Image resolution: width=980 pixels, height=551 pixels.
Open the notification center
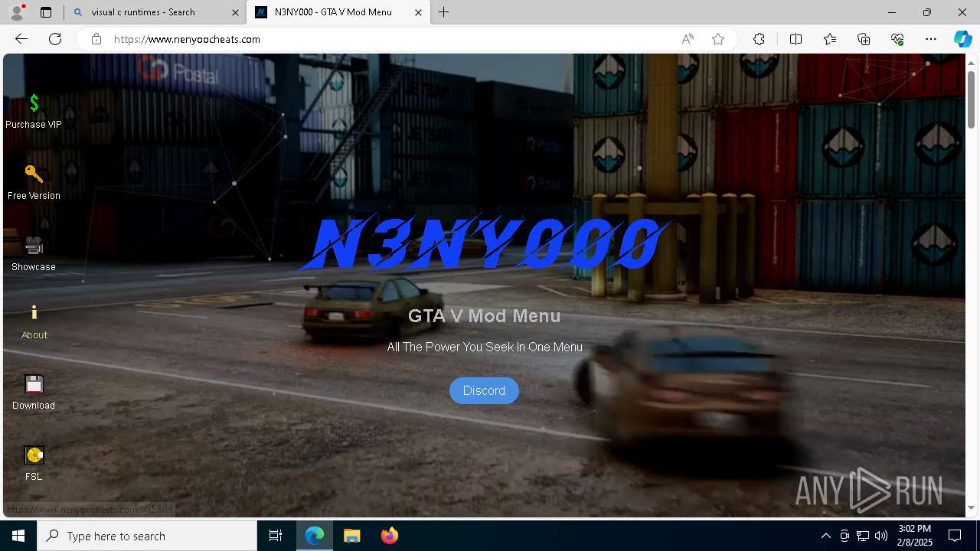coord(955,536)
